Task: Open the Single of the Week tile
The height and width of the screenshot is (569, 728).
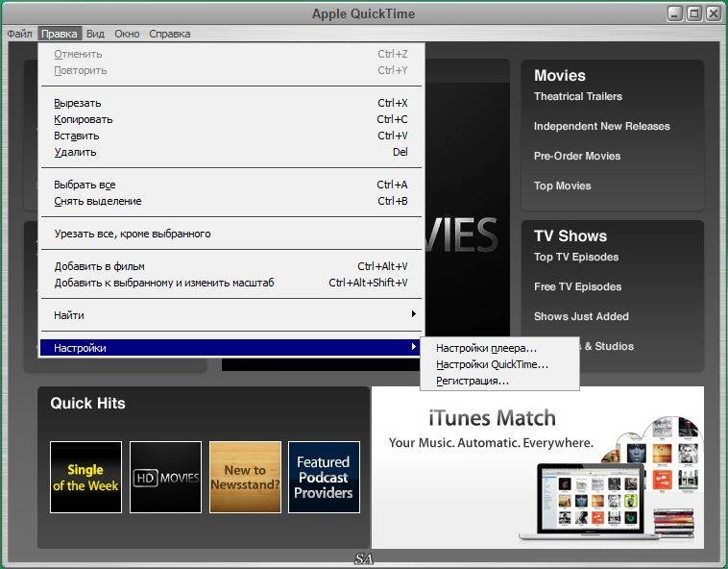Action: click(x=85, y=477)
